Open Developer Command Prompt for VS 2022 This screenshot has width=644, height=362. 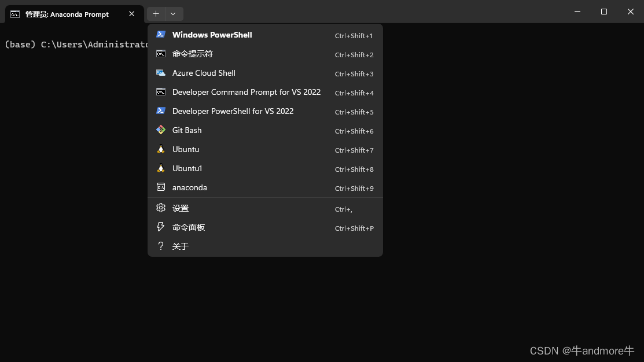(x=265, y=92)
